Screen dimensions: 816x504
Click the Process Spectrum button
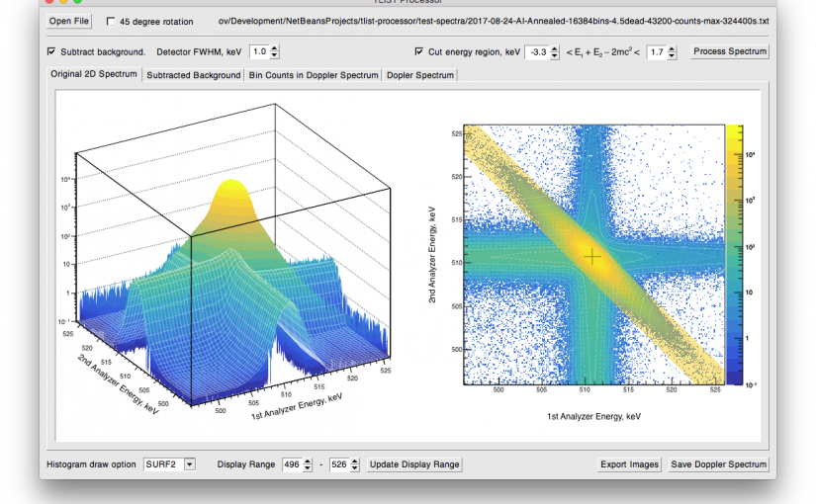(730, 51)
